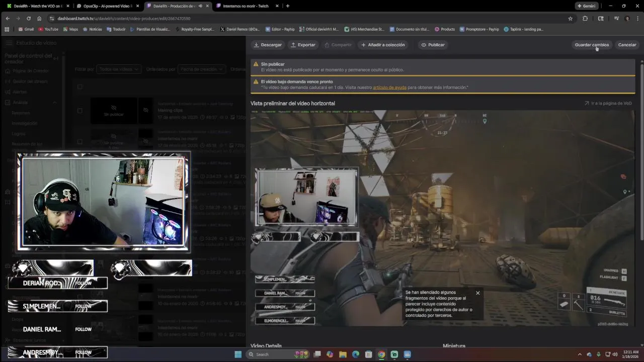Image resolution: width=644 pixels, height=362 pixels.
Task: Open File Explorer from the taskbar
Action: coord(343,354)
